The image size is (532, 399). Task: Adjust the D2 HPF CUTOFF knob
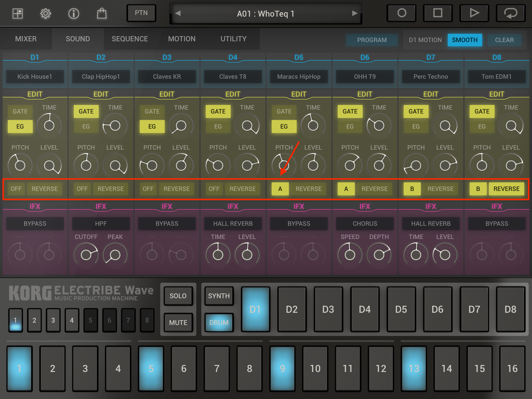(x=86, y=255)
